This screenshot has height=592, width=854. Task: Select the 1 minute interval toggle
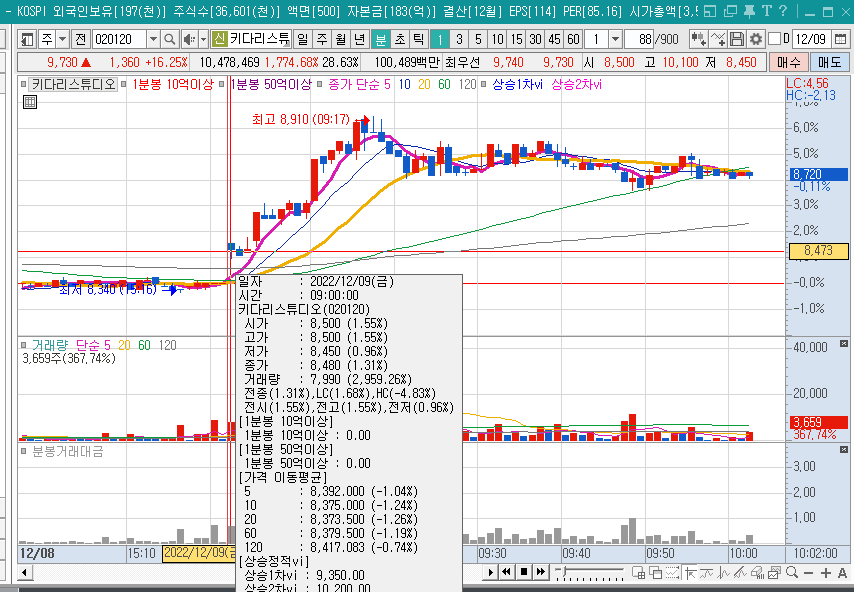tap(440, 39)
